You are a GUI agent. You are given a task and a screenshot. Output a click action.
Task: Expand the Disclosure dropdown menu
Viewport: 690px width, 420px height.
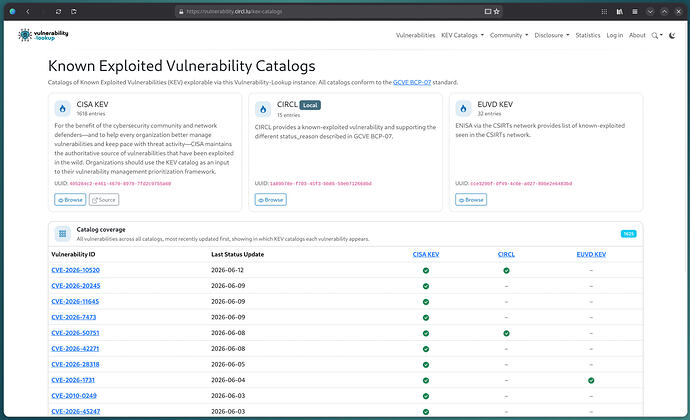pyautogui.click(x=552, y=35)
